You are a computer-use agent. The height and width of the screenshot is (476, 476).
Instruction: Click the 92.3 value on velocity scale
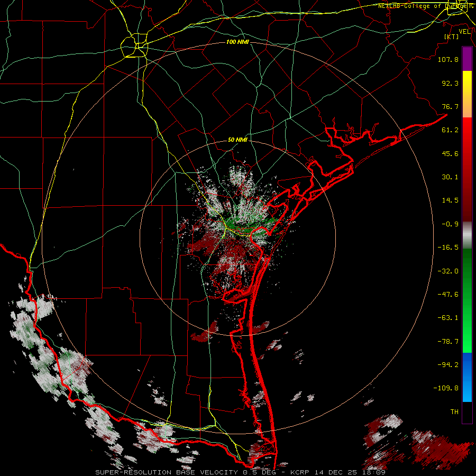[x=450, y=83]
